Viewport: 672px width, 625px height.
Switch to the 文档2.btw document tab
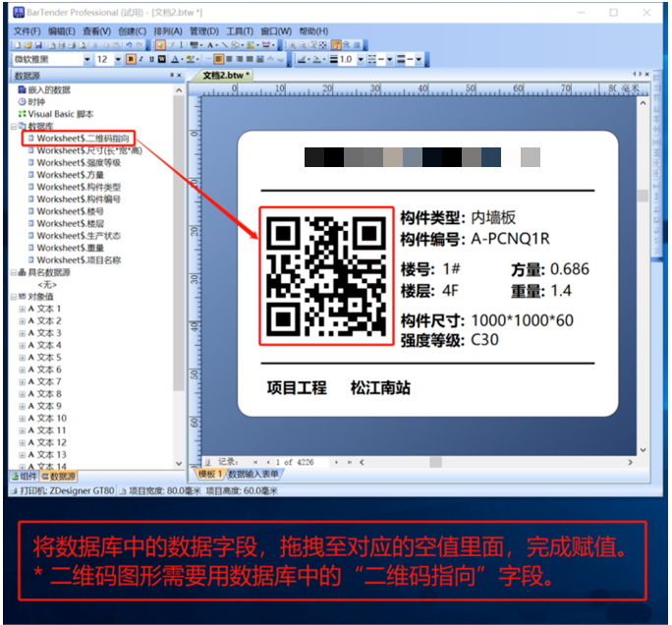tap(225, 76)
